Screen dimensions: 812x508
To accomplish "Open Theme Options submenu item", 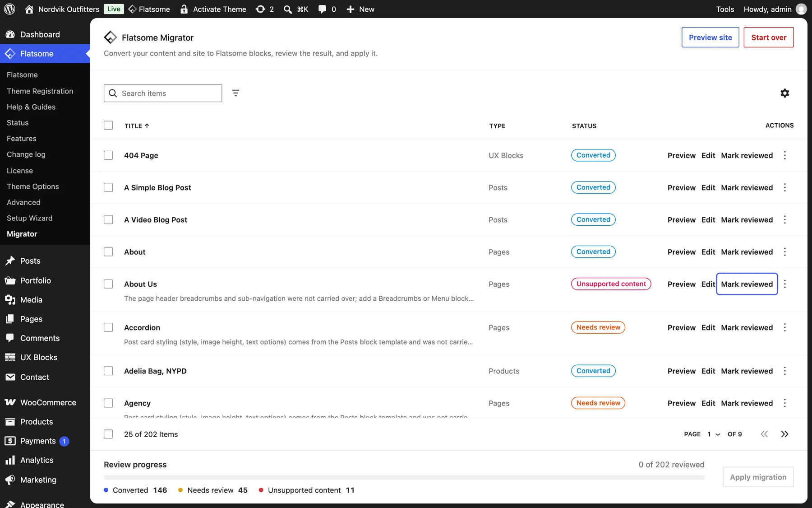I will (x=33, y=186).
